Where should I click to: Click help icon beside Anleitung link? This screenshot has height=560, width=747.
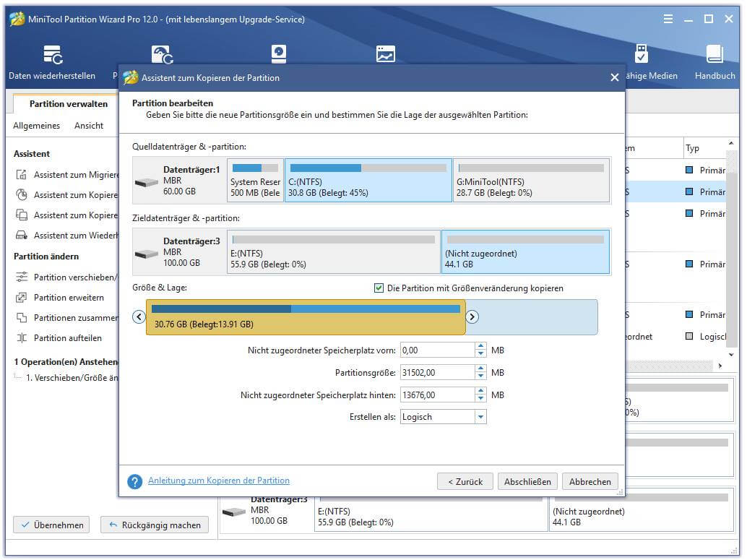click(x=134, y=481)
